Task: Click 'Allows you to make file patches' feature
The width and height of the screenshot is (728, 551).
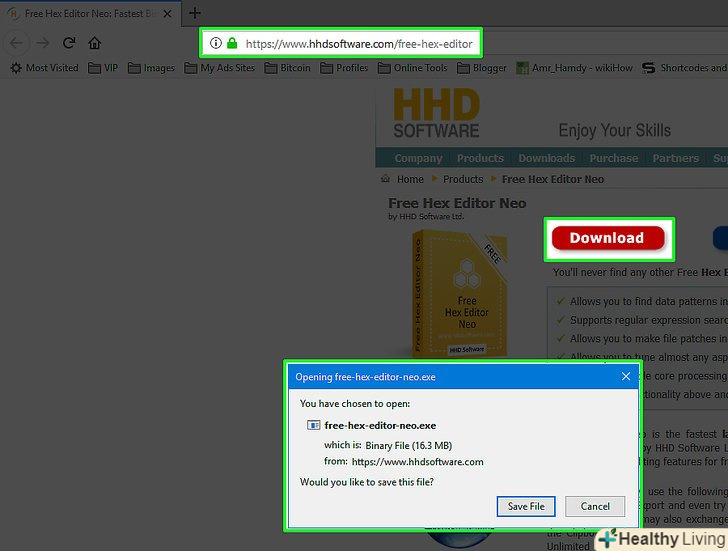Action: [649, 338]
